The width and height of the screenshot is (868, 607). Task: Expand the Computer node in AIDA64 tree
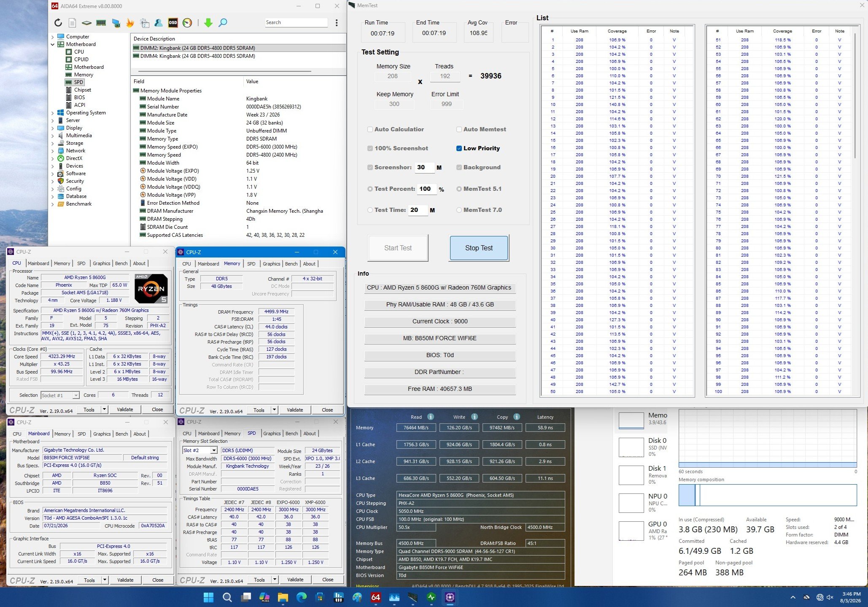tap(53, 37)
